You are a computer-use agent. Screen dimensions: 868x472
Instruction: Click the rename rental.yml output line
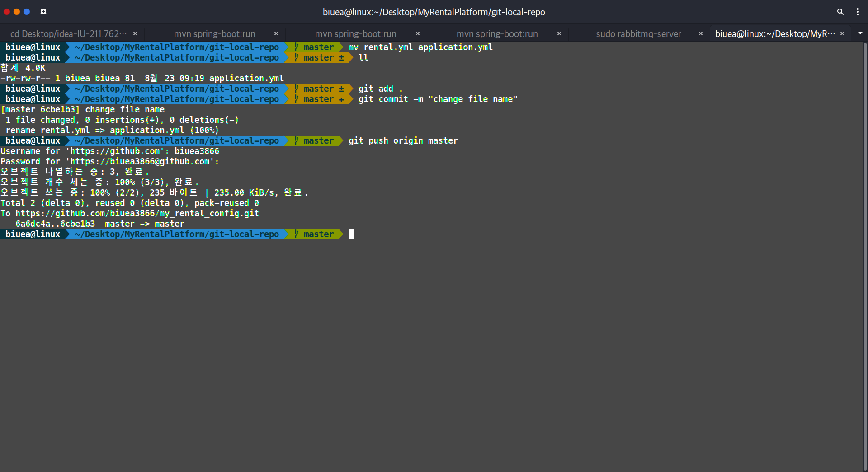click(x=110, y=130)
